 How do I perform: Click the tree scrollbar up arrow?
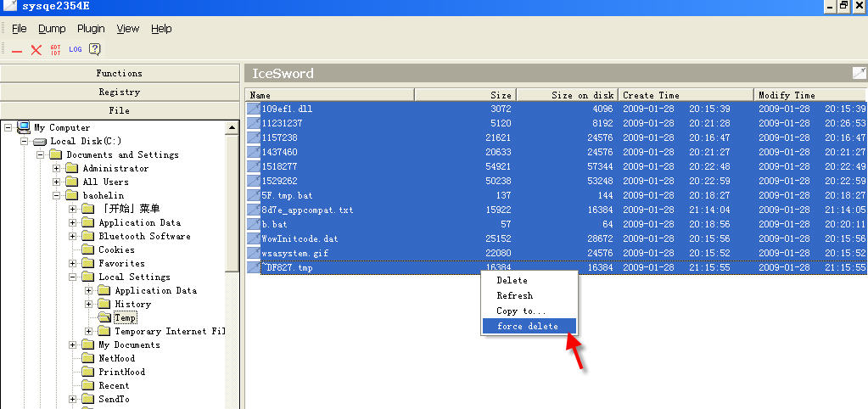[x=232, y=128]
